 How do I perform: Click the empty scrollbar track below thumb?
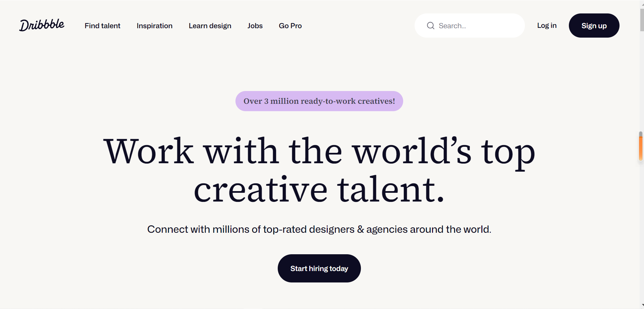pyautogui.click(x=642, y=218)
